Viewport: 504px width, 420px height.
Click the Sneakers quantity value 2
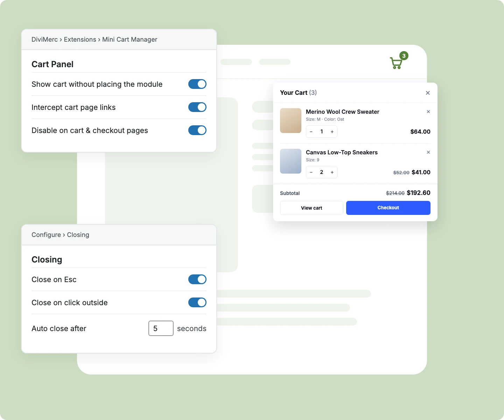322,172
